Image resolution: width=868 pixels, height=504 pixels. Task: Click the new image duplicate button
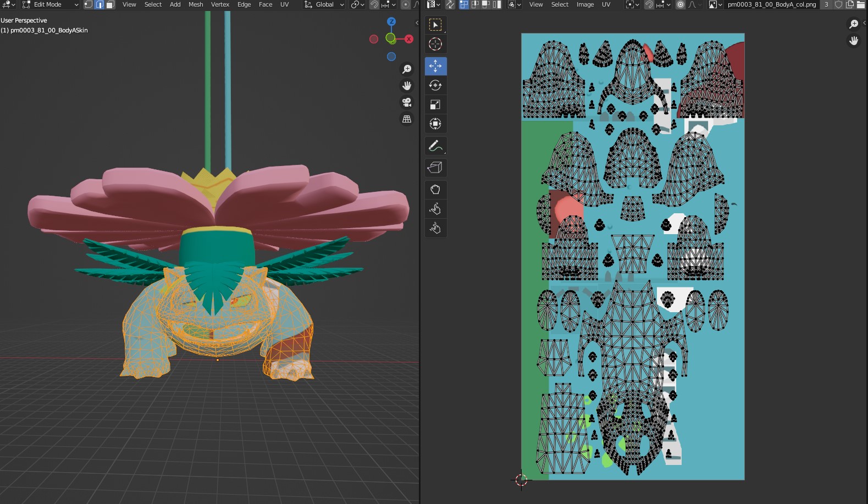click(850, 4)
